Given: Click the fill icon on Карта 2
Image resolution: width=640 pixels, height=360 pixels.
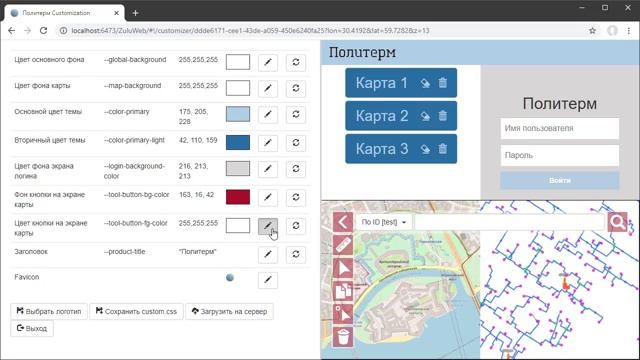Looking at the screenshot, I should click(425, 116).
